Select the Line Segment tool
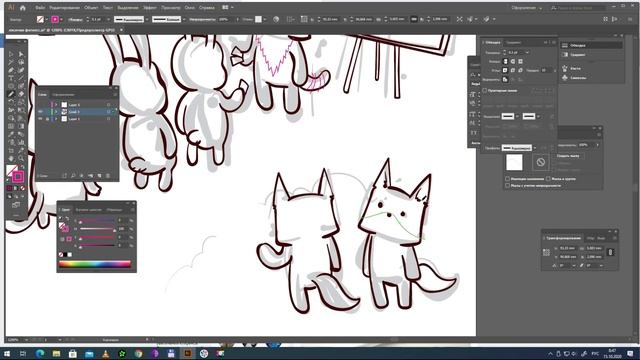The height and width of the screenshot is (360, 640). click(x=21, y=78)
